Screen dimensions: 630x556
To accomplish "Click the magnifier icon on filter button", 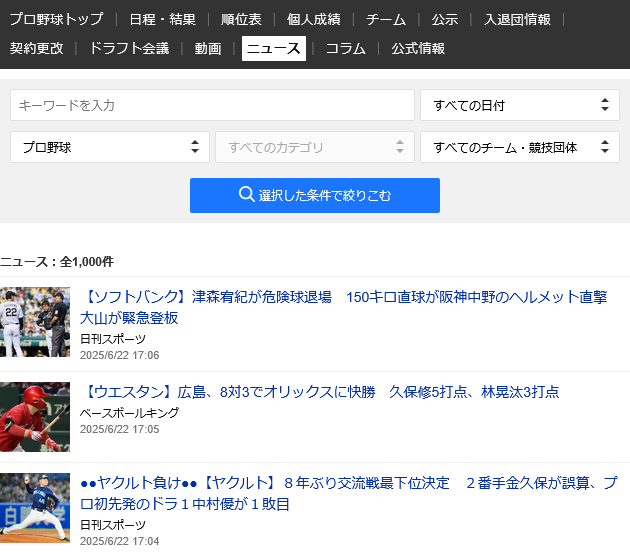I will pos(246,194).
